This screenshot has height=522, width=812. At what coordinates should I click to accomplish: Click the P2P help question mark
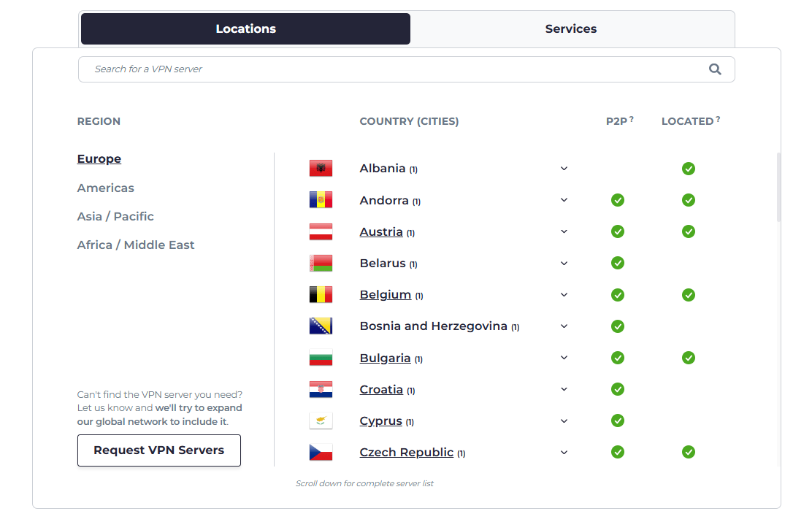click(632, 119)
